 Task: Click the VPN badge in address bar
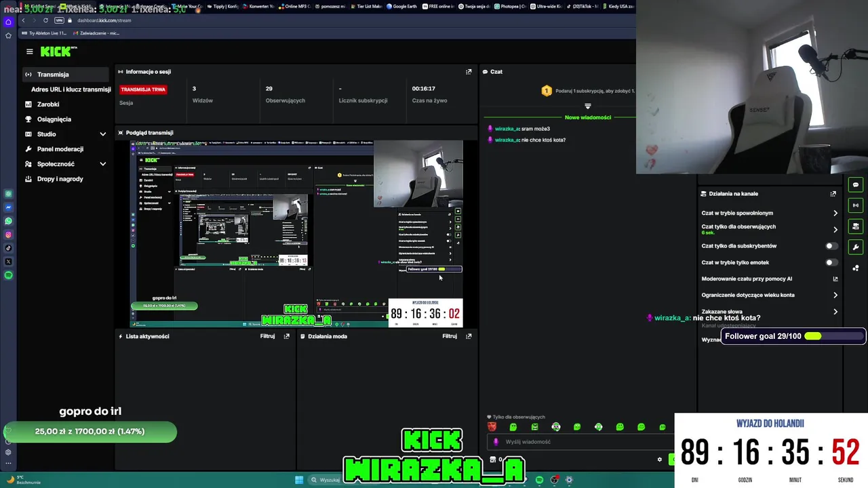pos(60,20)
